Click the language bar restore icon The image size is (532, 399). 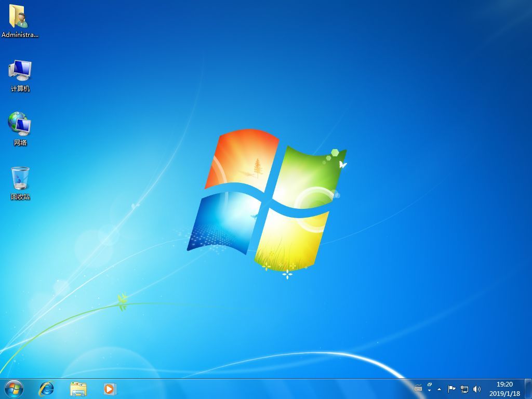430,385
